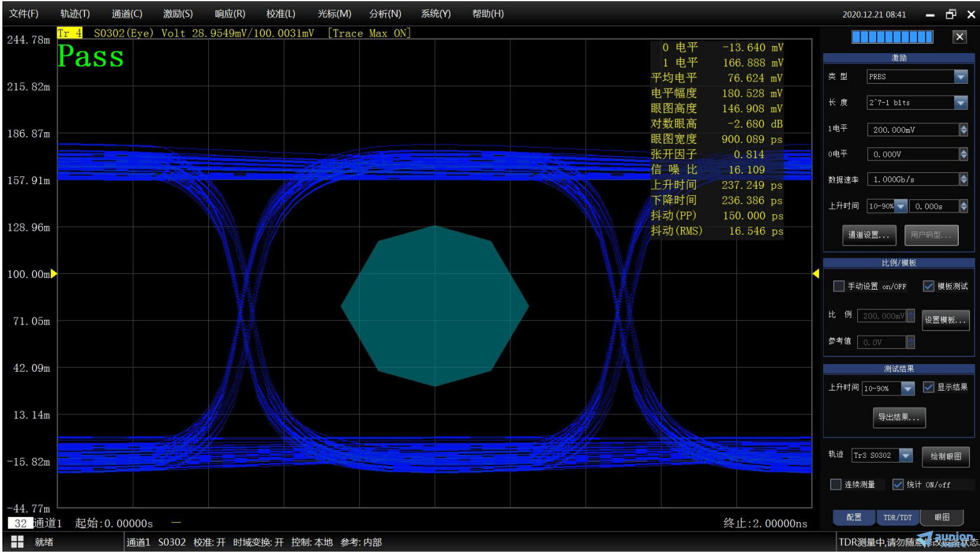Switch to the TDR/TDT tab
This screenshot has width=980, height=554.
897,517
